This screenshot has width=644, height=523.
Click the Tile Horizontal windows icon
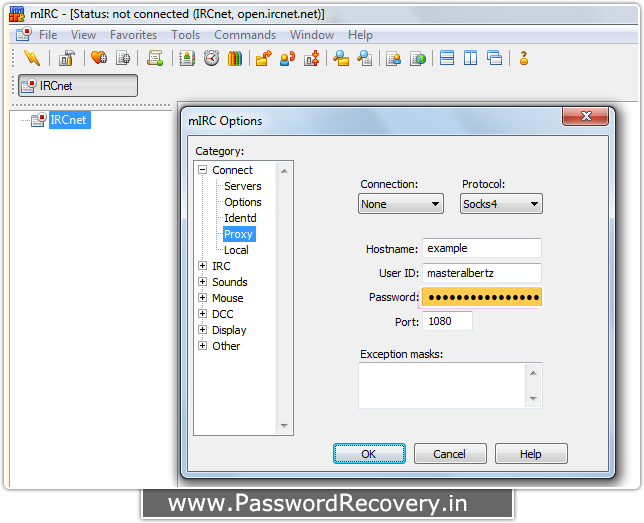coord(447,58)
